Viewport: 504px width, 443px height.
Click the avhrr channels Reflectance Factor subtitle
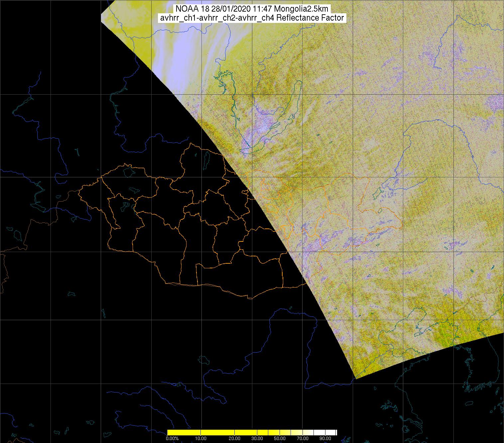252,18
